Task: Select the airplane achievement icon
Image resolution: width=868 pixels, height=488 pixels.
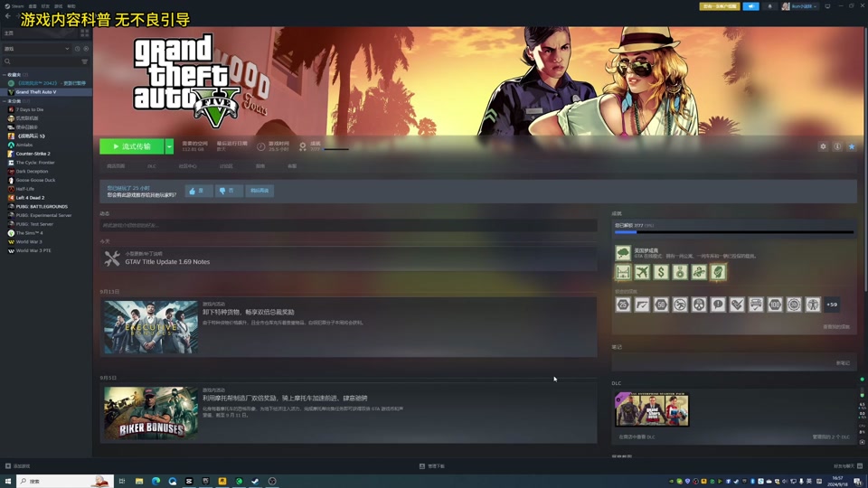Action: pos(642,272)
